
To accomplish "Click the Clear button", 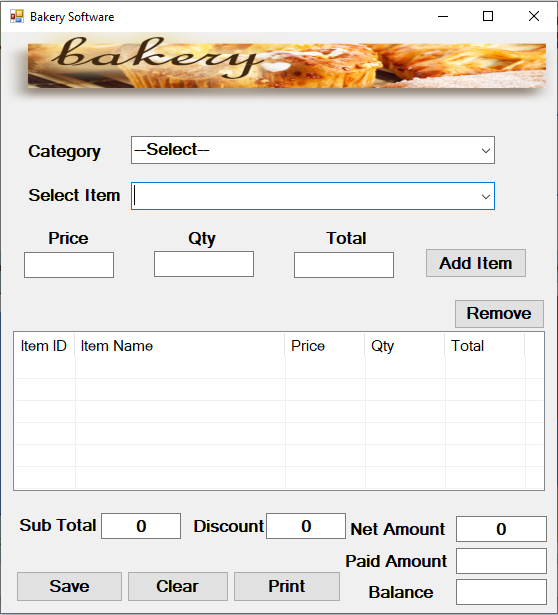I will (x=178, y=586).
